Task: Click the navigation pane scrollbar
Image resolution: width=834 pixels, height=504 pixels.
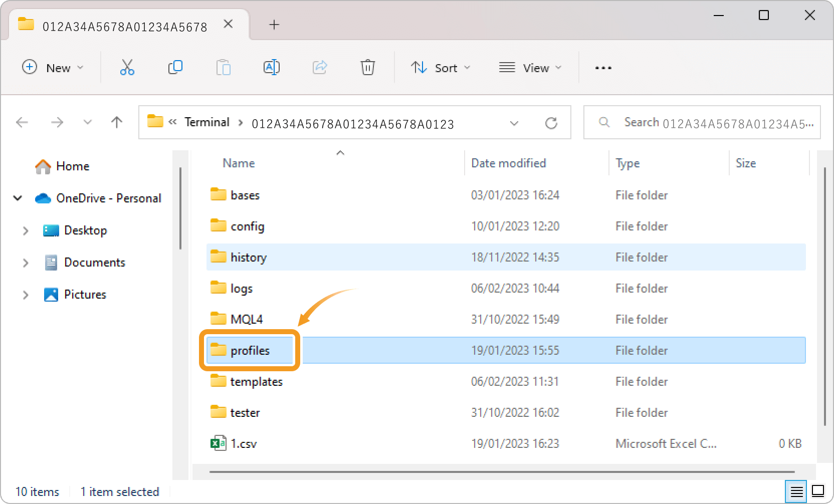Action: 180,208
